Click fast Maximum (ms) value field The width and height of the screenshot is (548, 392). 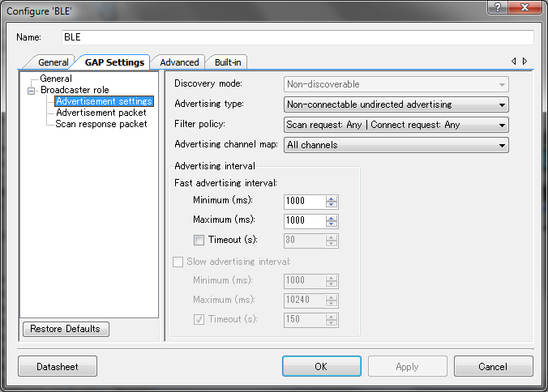click(305, 221)
